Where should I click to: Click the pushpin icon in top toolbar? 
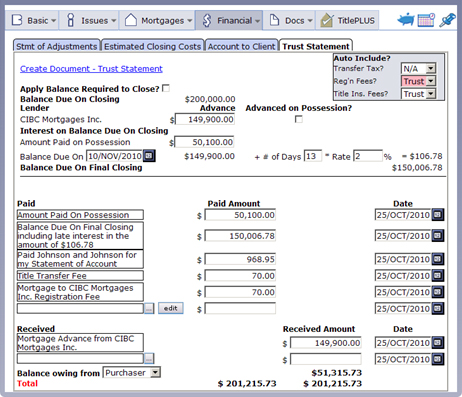click(x=447, y=20)
